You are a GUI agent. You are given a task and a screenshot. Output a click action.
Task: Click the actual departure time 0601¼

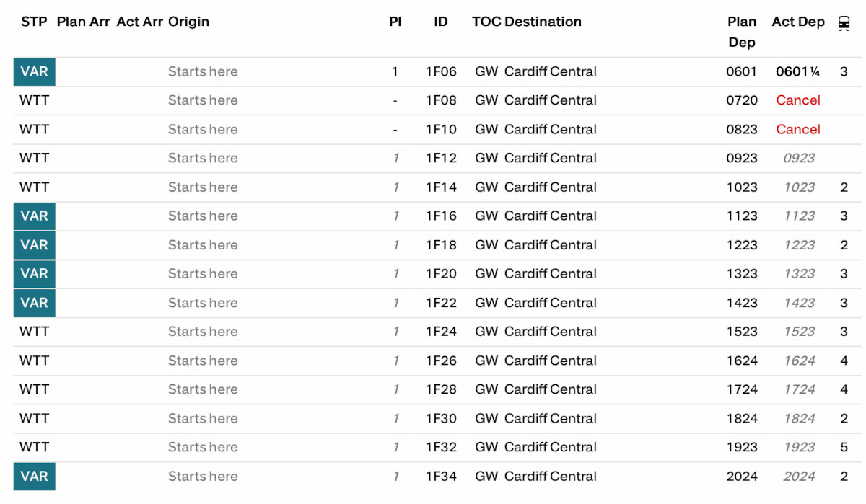coord(798,71)
